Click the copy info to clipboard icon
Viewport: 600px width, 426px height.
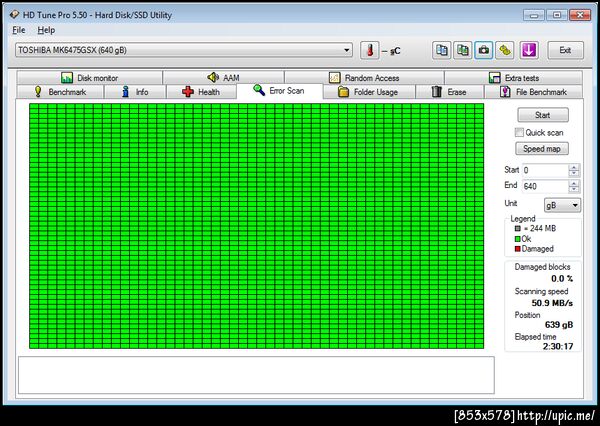click(x=442, y=51)
